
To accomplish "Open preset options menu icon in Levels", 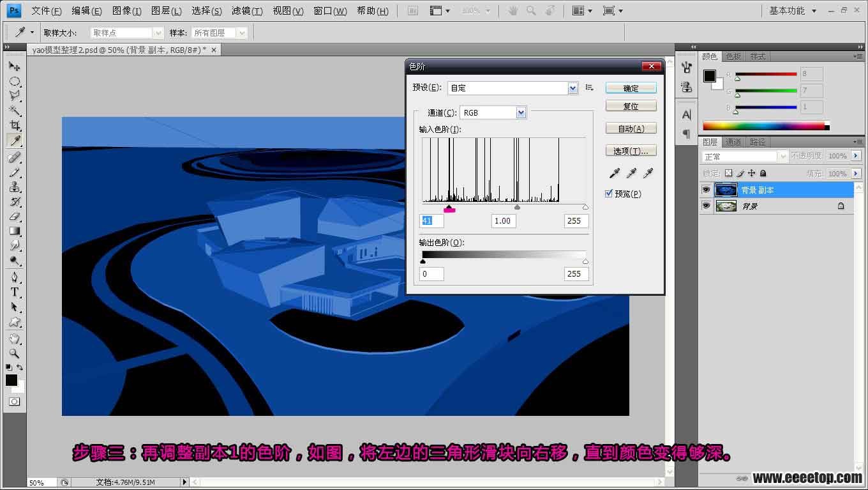I will 589,88.
